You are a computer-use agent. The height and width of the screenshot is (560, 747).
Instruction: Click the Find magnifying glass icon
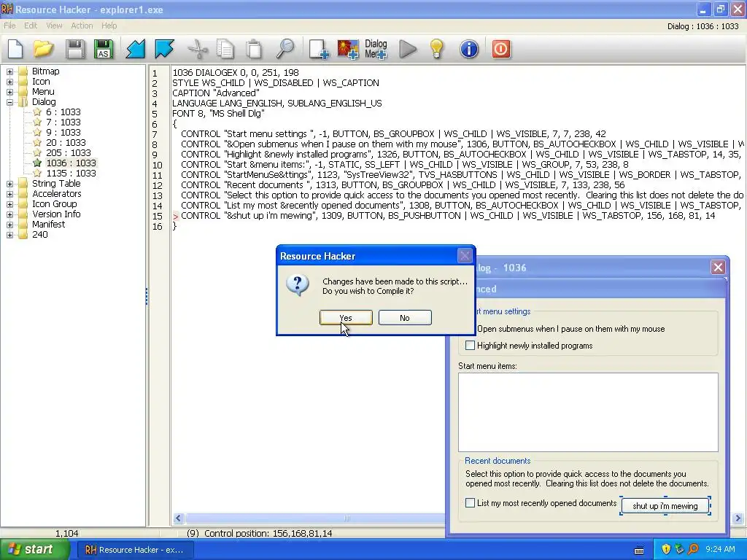(x=285, y=49)
